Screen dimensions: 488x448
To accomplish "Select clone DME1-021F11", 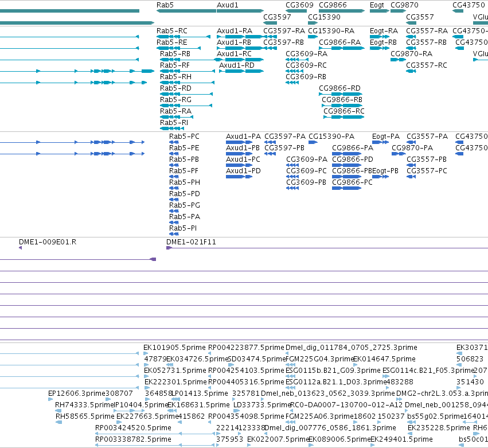I will click(191, 242).
